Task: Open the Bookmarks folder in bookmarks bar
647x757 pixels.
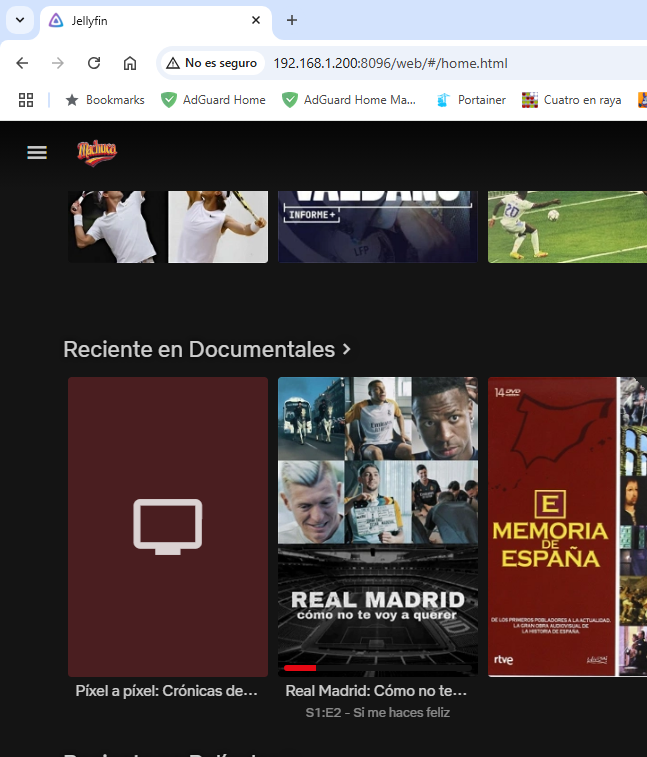Action: tap(105, 100)
